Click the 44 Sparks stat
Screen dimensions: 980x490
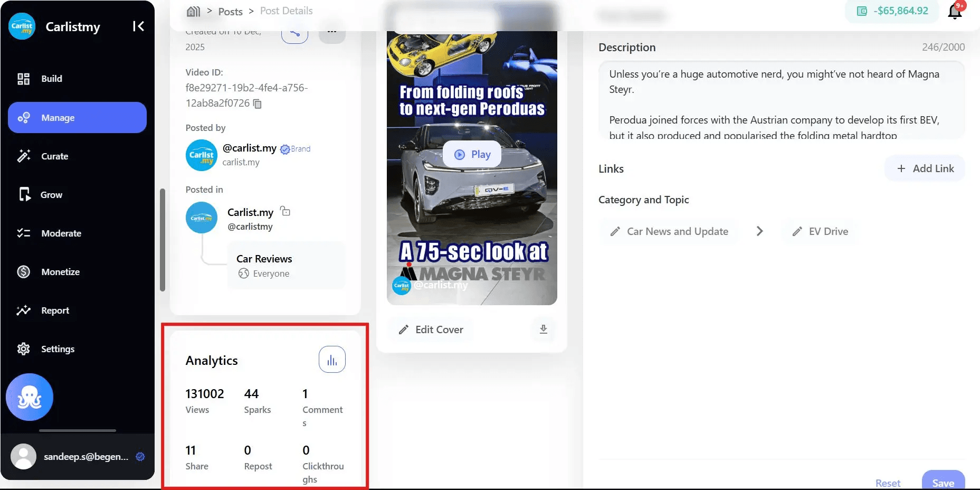pyautogui.click(x=258, y=401)
